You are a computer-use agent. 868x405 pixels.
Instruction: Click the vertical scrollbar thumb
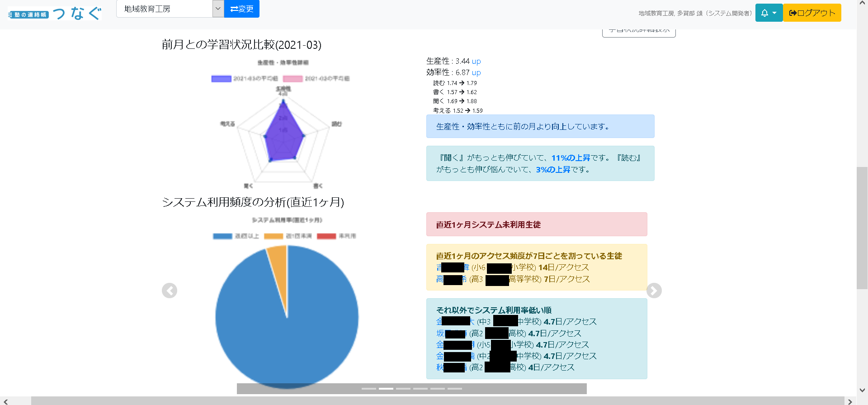tap(862, 228)
